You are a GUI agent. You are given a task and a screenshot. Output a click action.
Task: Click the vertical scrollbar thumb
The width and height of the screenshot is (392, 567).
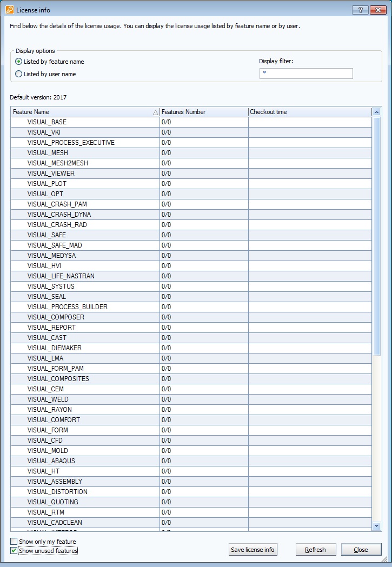pyautogui.click(x=376, y=236)
